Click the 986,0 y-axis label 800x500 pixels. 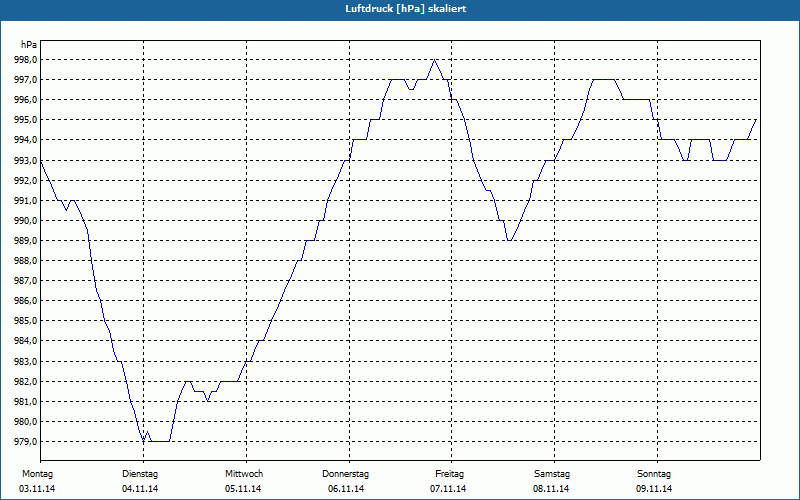[26, 301]
